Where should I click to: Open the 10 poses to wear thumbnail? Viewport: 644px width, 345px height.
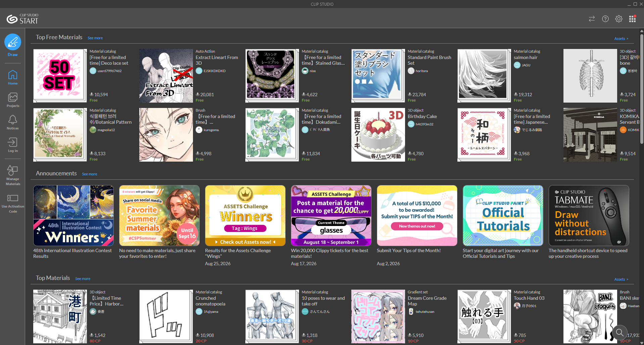(x=272, y=317)
